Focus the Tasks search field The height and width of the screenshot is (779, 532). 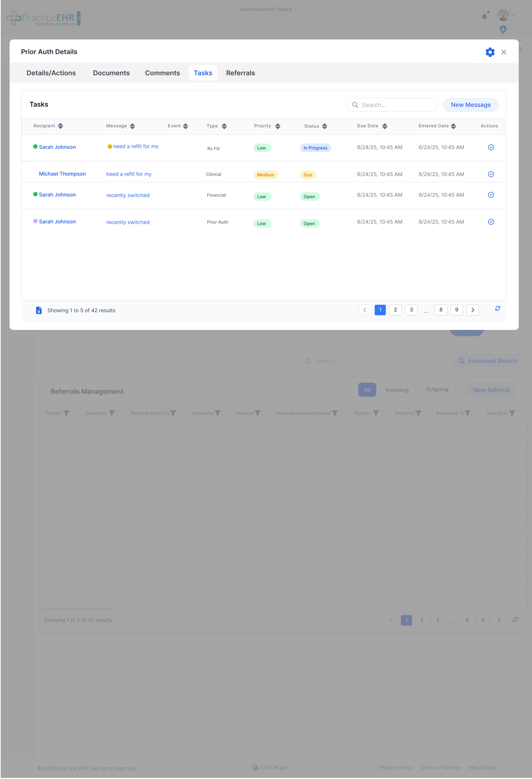(392, 105)
